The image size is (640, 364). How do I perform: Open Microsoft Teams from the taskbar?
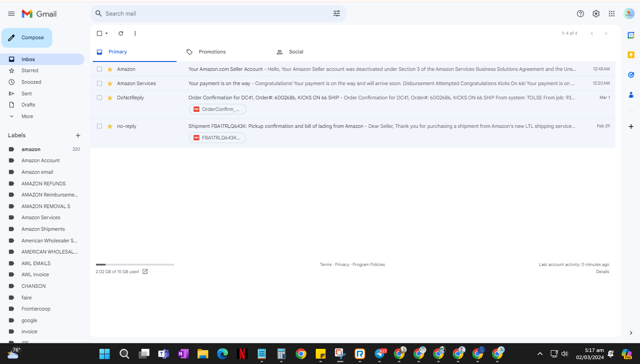pos(164,354)
